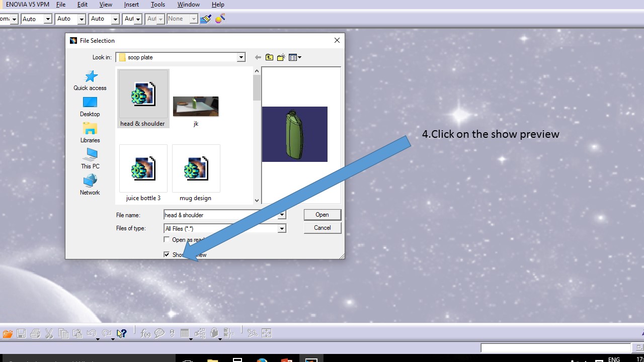
Task: Select Libraries in the dialog sidebar
Action: (90, 133)
